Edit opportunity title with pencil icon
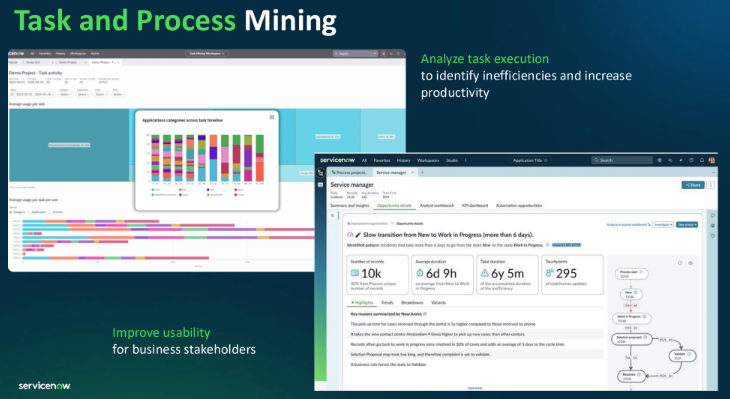Screen dimensions: 730x399 [358, 235]
